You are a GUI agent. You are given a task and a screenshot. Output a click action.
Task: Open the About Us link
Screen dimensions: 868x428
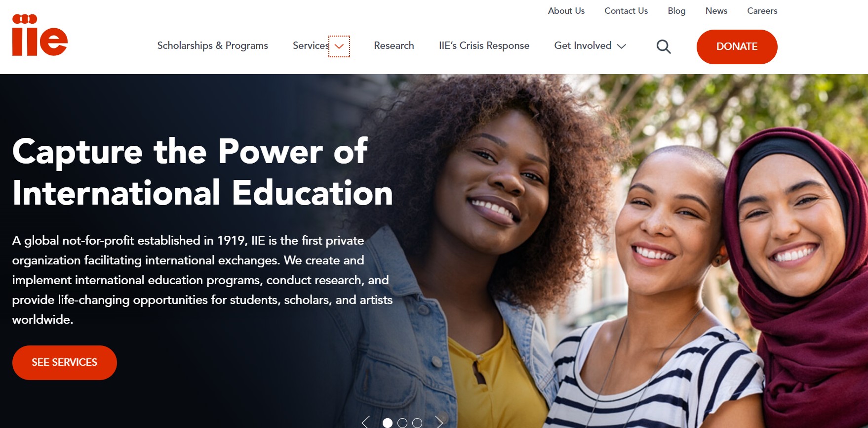(x=566, y=11)
